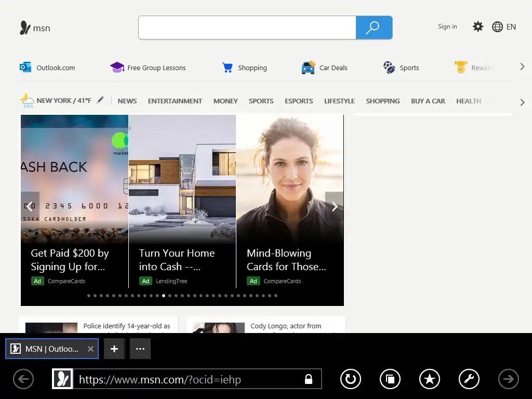Screen dimensions: 532x399
Task: Open the ESPORTS section
Action: (299, 101)
